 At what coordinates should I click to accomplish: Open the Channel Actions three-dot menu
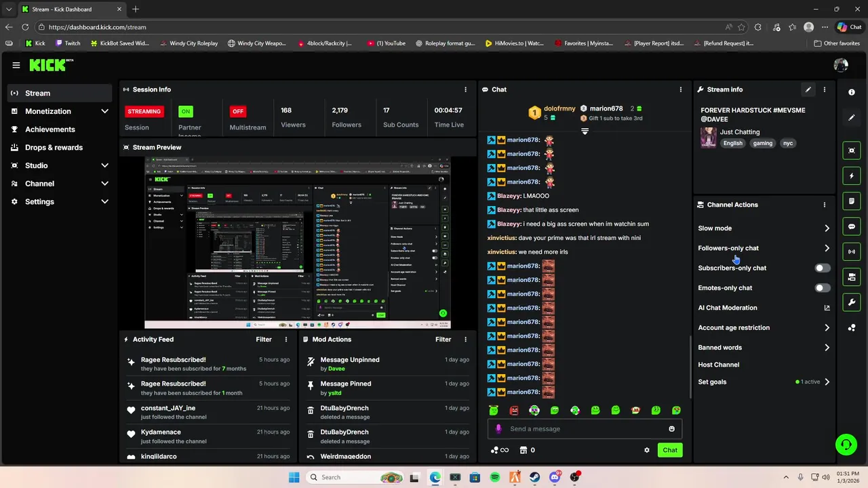pos(824,205)
